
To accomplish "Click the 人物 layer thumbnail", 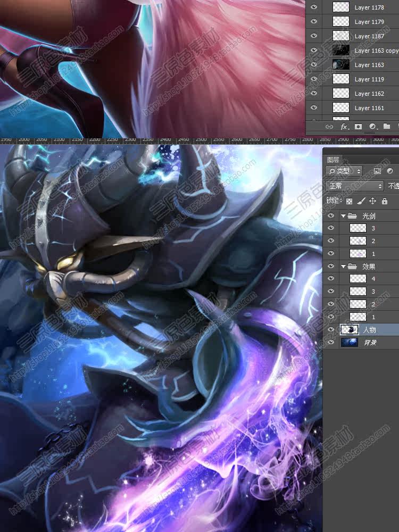I will point(349,329).
